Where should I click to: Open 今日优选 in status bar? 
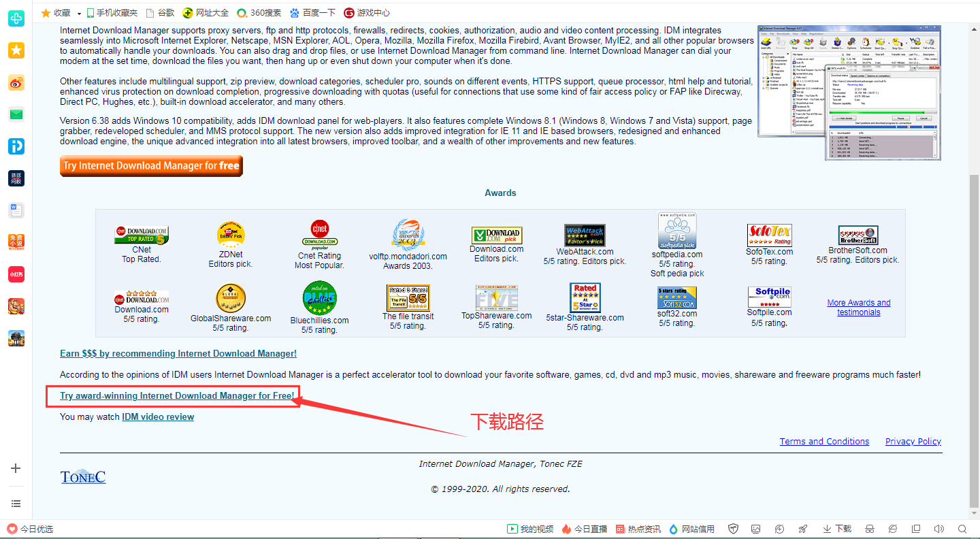pyautogui.click(x=30, y=529)
